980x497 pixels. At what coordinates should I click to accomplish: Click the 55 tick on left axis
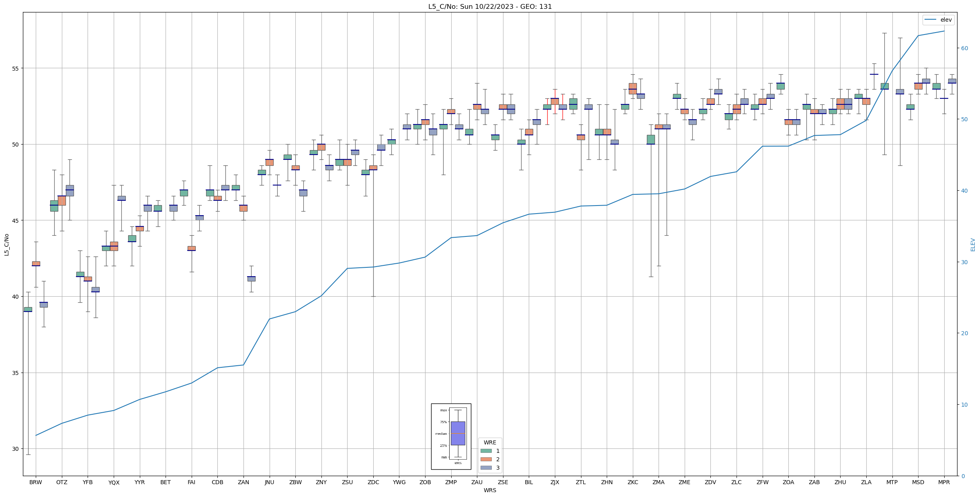click(15, 68)
